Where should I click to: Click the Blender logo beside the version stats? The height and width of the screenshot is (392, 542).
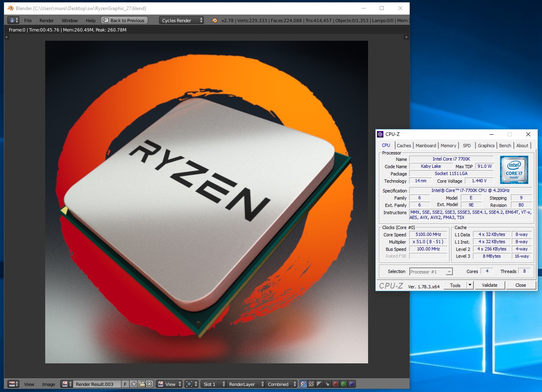214,20
